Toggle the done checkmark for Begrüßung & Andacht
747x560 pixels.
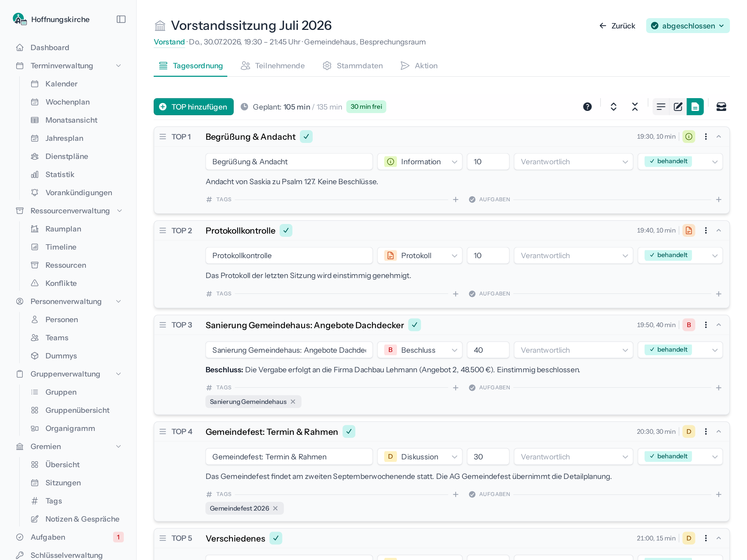306,137
